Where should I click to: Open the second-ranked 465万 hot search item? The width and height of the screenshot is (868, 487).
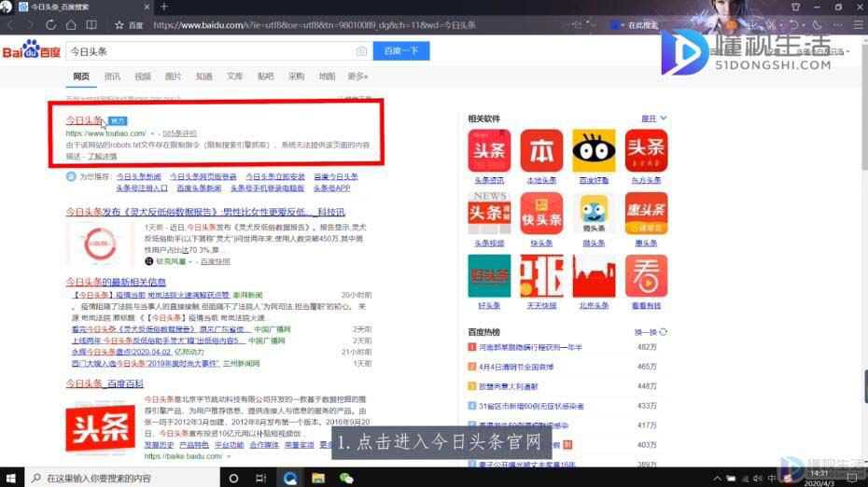[516, 367]
